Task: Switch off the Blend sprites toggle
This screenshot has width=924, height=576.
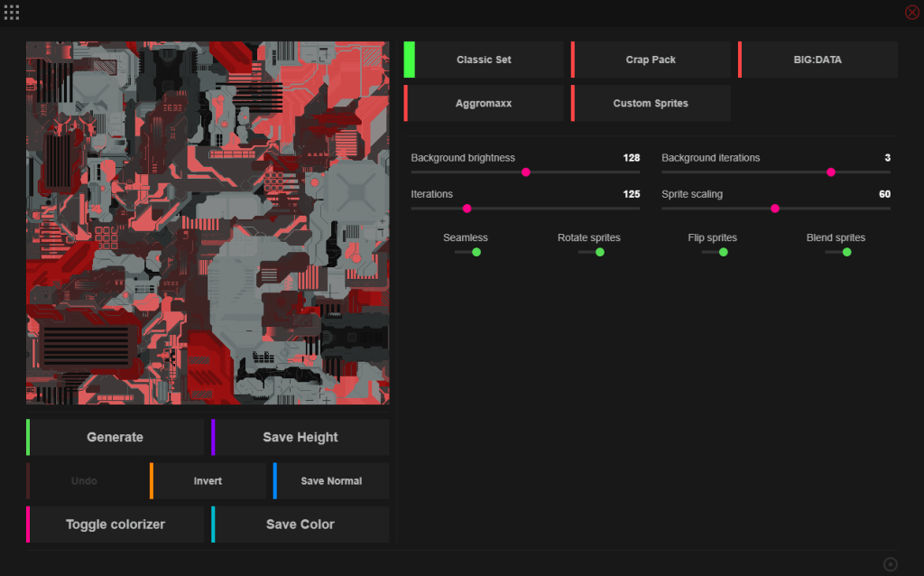Action: point(840,253)
